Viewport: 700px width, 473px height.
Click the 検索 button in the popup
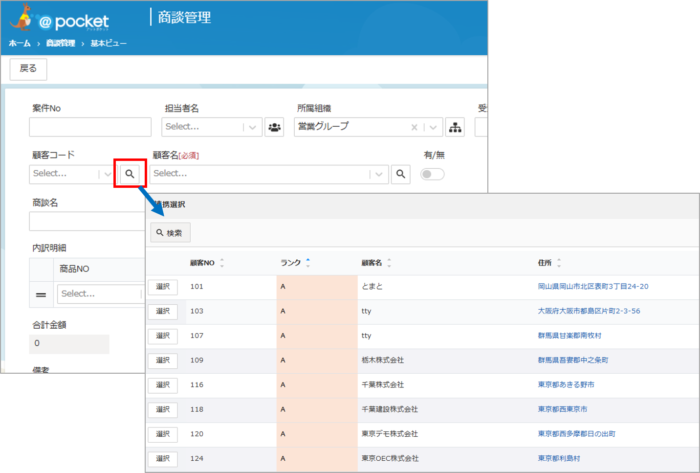coord(169,233)
